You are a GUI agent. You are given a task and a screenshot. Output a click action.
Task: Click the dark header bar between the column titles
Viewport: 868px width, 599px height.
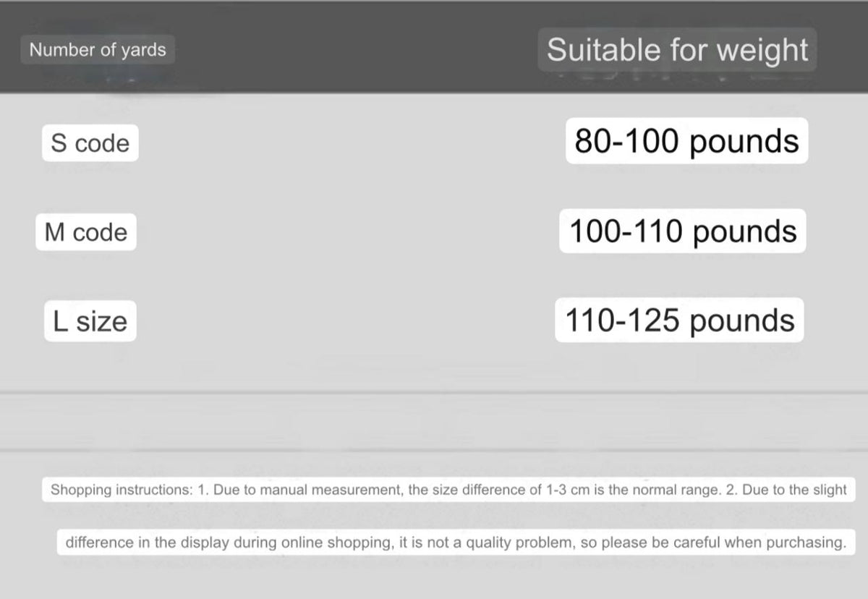(x=354, y=50)
